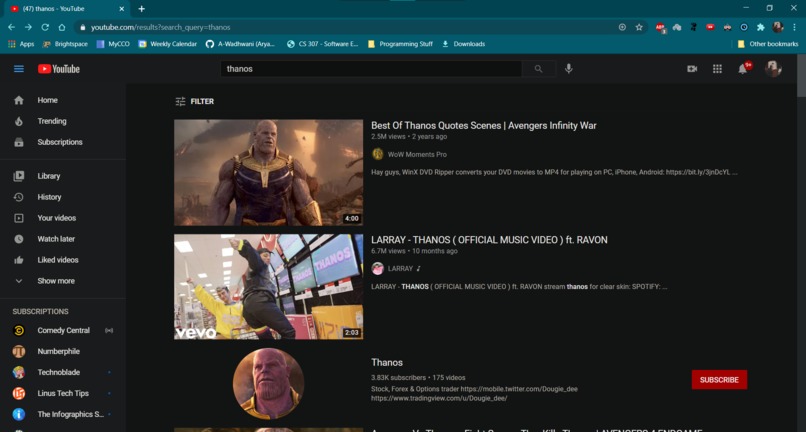Open a new browser tab

[141, 9]
